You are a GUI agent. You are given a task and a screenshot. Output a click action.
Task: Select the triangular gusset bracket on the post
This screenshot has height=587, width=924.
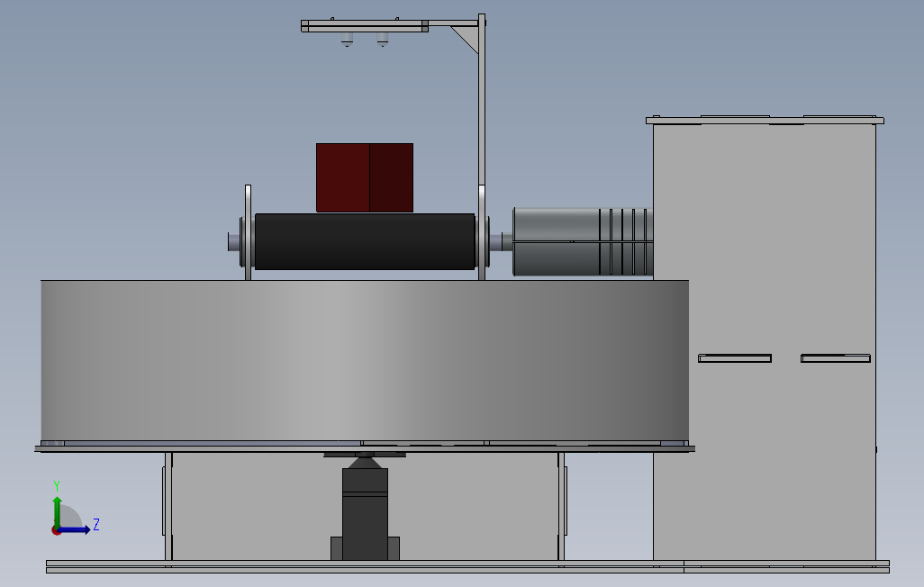pos(468,37)
